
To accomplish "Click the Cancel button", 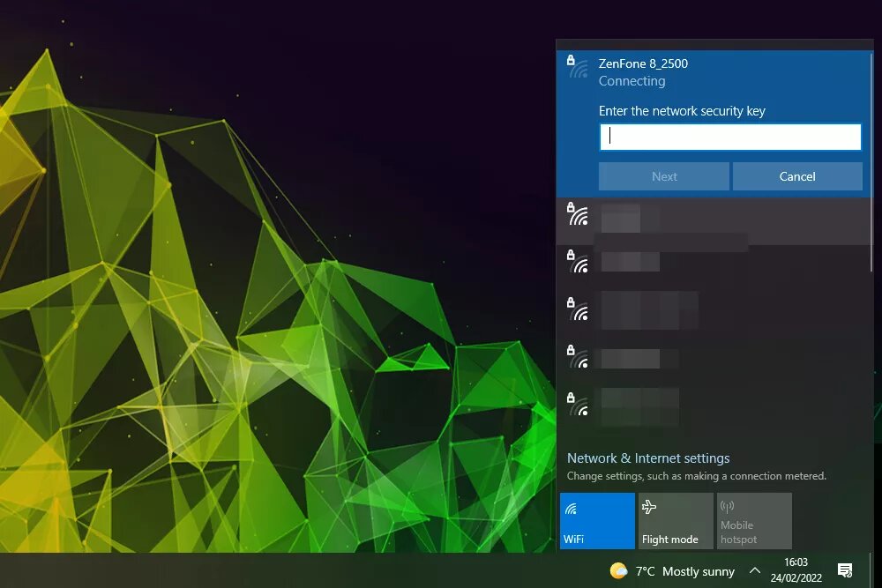I will (797, 176).
